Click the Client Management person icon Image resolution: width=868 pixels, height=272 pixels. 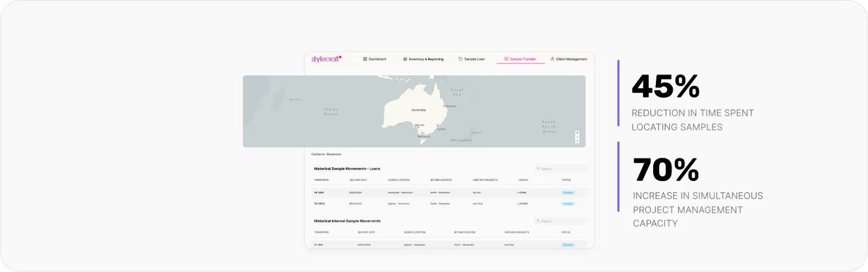[x=552, y=59]
